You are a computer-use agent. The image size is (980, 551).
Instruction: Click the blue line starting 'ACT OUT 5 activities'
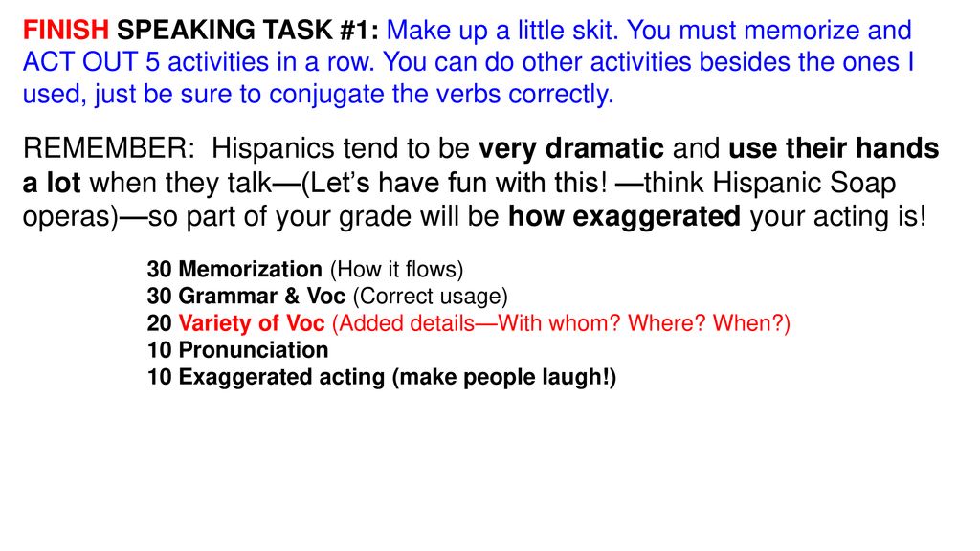[468, 62]
